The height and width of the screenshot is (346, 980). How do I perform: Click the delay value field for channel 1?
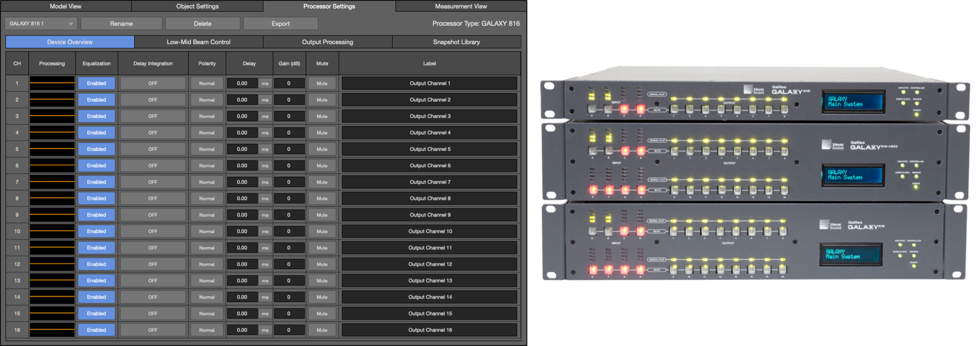click(242, 83)
